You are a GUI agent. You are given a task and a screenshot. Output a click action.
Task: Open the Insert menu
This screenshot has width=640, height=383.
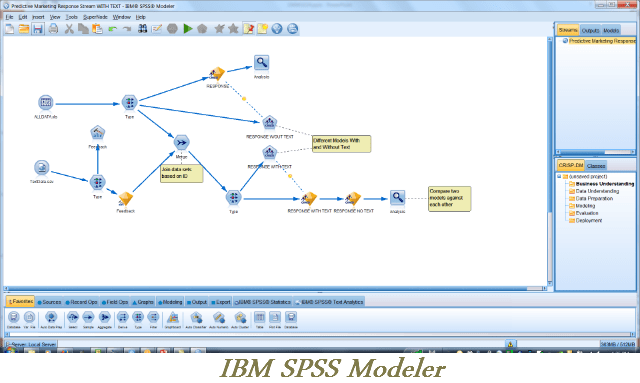click(38, 17)
